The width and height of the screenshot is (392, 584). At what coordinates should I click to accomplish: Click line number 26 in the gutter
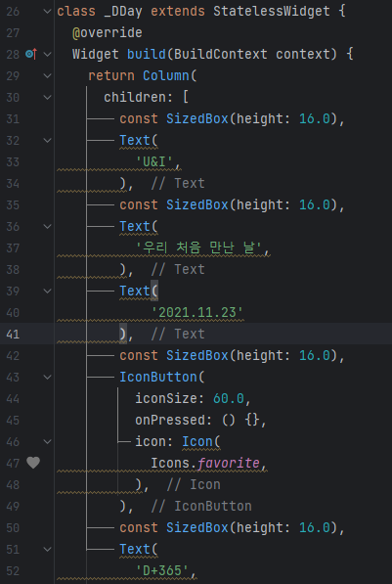point(13,12)
